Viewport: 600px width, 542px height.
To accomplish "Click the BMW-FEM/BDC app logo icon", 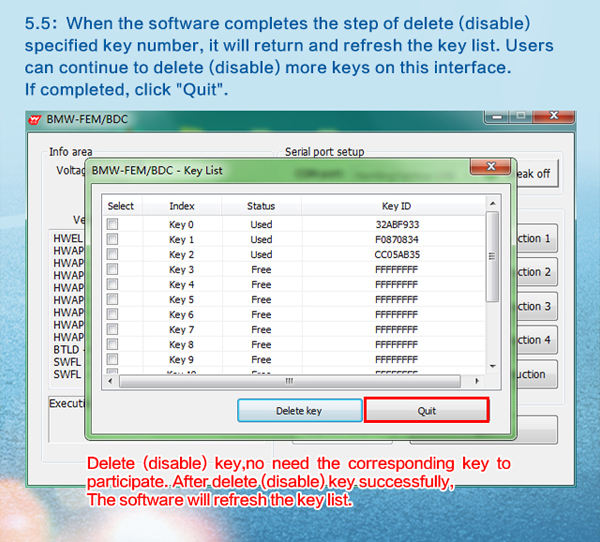I will [x=35, y=120].
